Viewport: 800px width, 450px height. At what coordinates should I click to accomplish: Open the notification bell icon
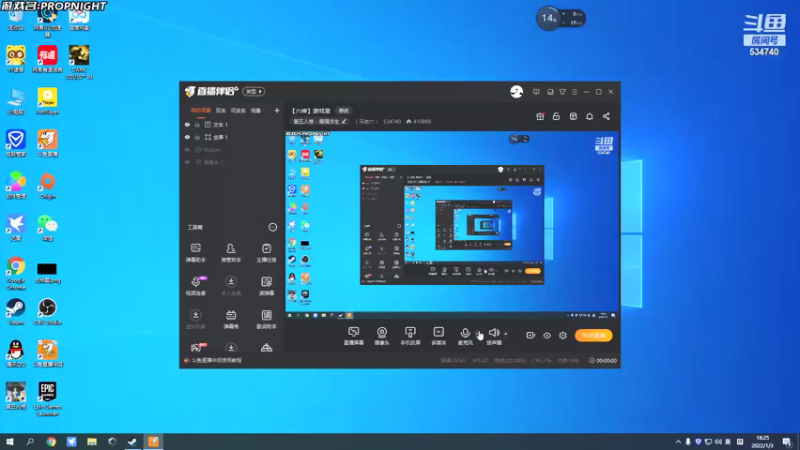pyautogui.click(x=589, y=116)
